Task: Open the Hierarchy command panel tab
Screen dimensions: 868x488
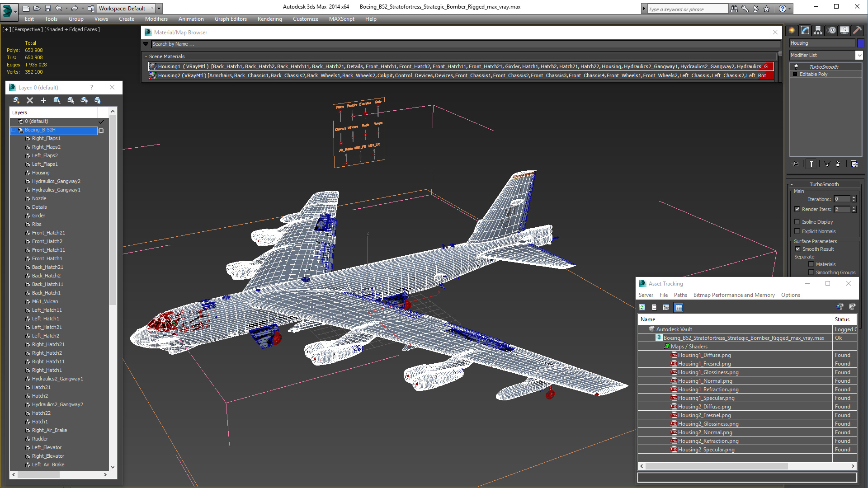Action: coord(818,30)
